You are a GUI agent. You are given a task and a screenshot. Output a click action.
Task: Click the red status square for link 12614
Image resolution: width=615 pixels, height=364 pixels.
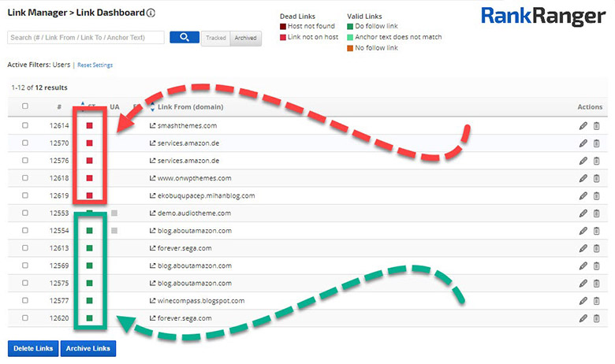click(89, 125)
